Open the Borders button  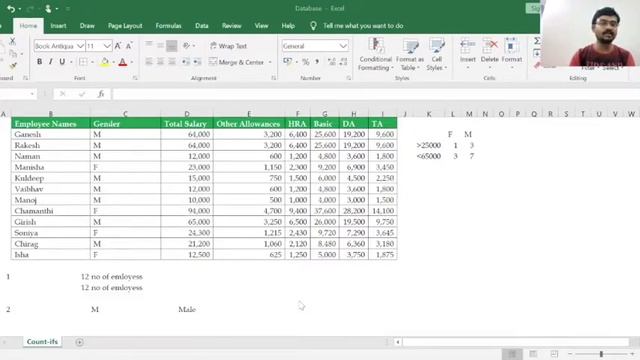[x=83, y=62]
